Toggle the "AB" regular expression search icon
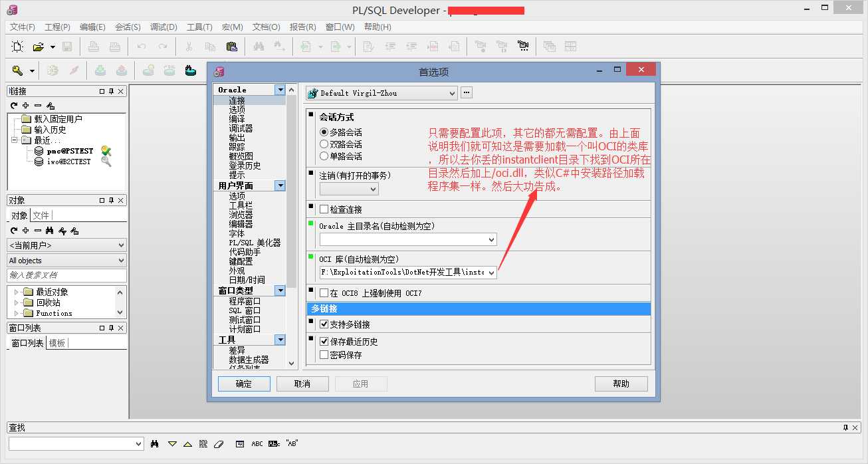The image size is (868, 464). point(291,443)
